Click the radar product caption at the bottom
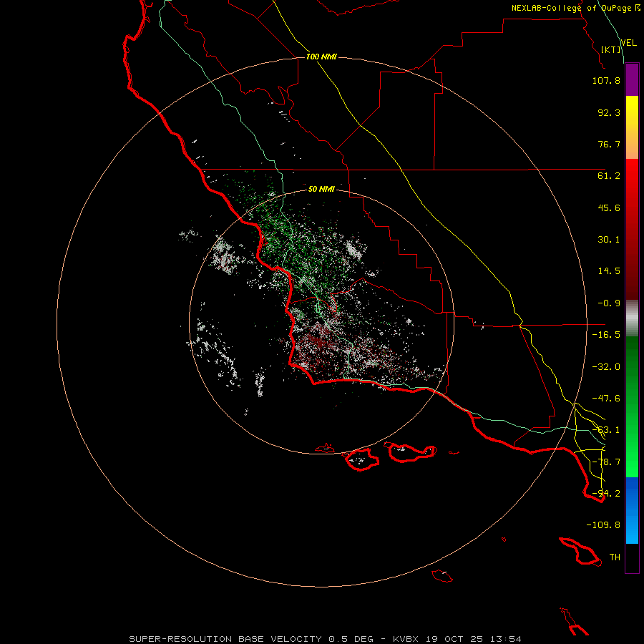Viewport: 644px width, 644px height. (x=326, y=639)
